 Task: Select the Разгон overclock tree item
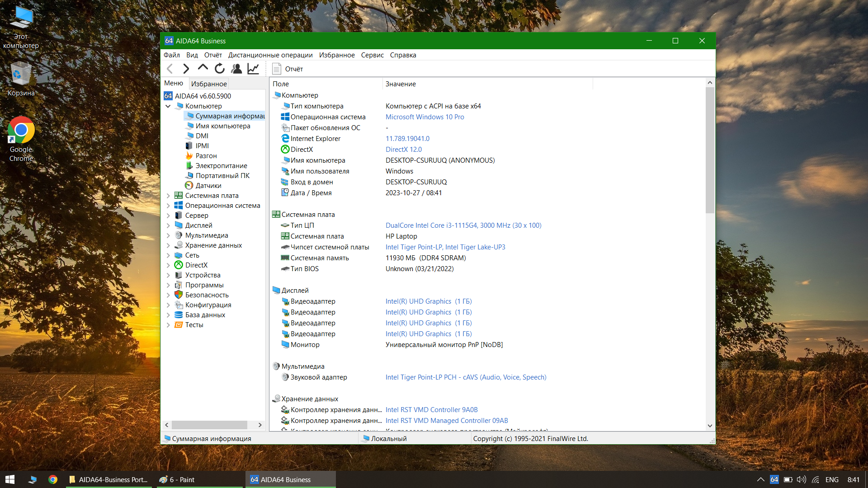click(206, 156)
